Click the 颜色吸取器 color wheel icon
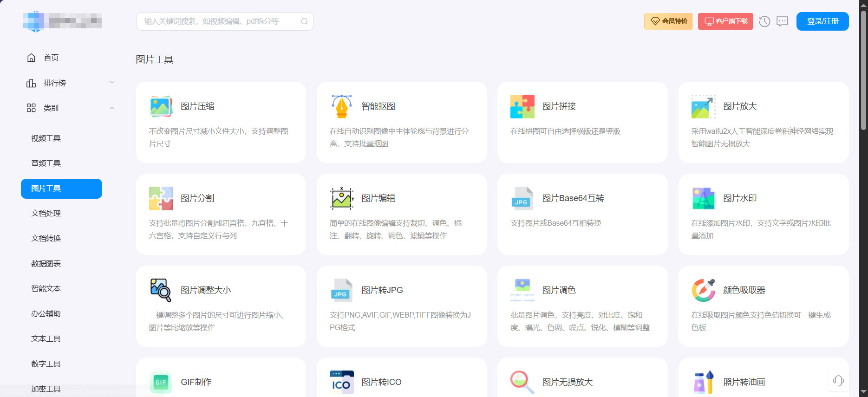 pyautogui.click(x=703, y=290)
